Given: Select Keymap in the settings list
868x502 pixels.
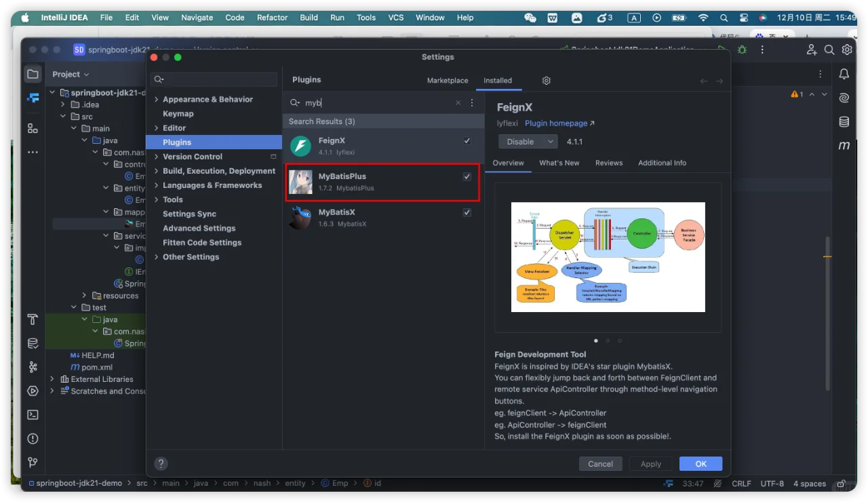Looking at the screenshot, I should (178, 114).
